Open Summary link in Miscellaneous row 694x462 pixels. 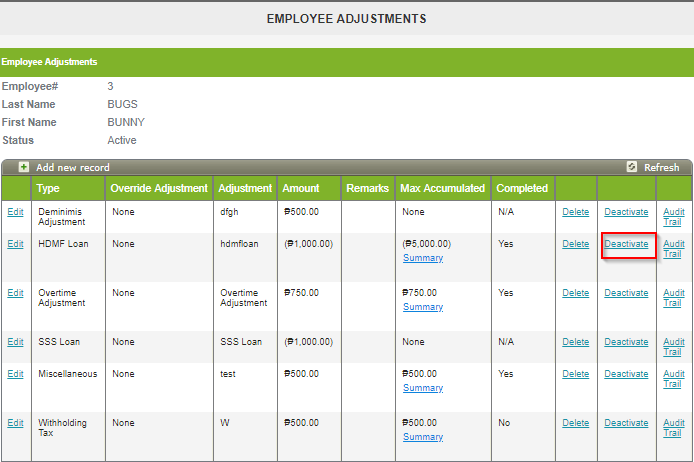[423, 388]
